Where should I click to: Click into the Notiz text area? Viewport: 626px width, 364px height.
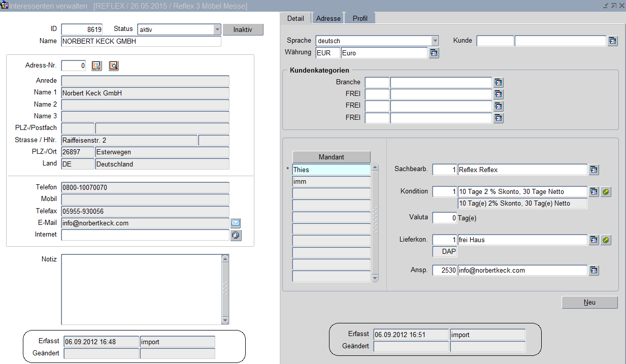tap(141, 289)
